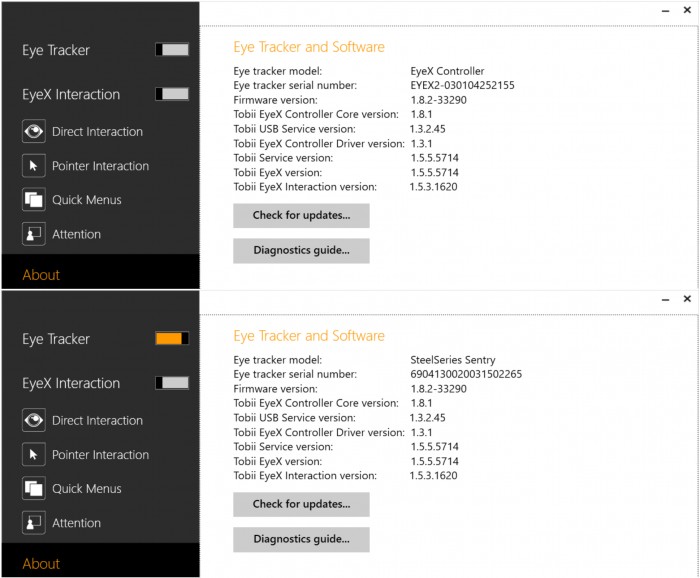
Task: Click Attention icon in top window
Action: point(34,234)
